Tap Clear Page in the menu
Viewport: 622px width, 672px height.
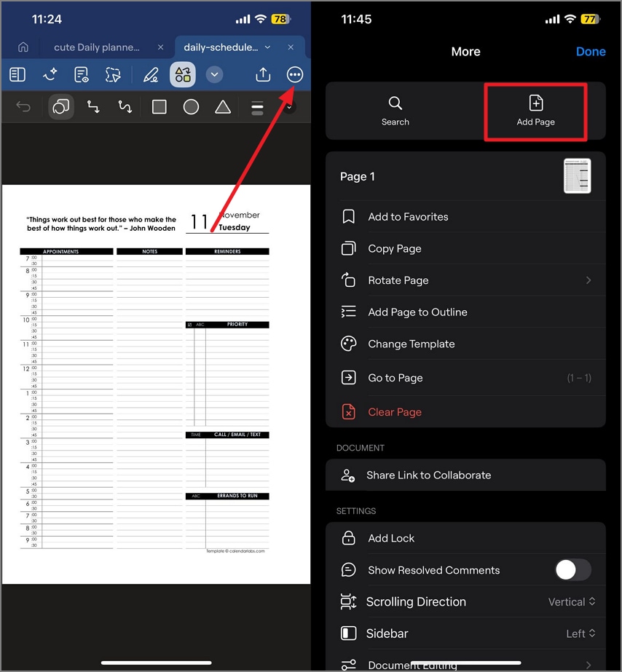395,411
